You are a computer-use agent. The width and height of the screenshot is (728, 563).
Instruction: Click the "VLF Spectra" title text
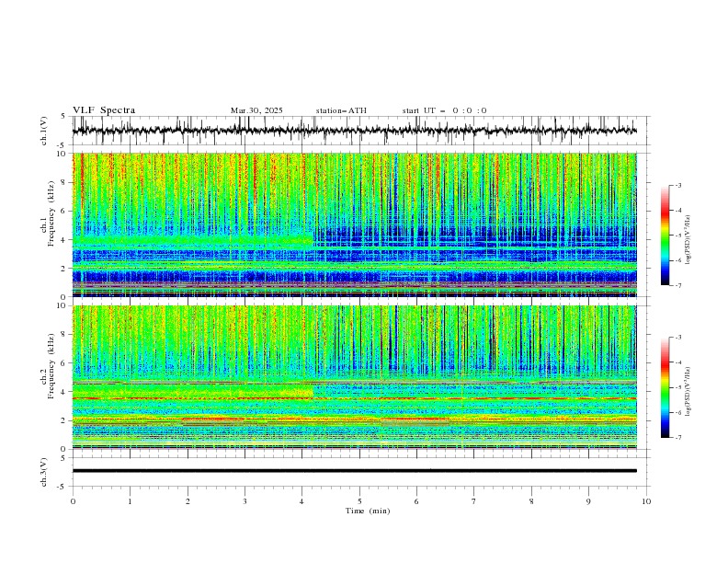(x=104, y=110)
